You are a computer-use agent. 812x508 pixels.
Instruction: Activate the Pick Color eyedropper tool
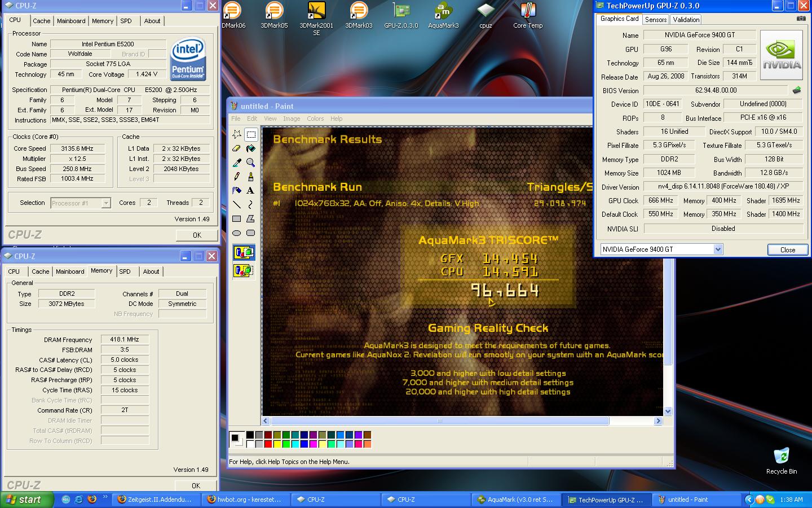coord(237,163)
